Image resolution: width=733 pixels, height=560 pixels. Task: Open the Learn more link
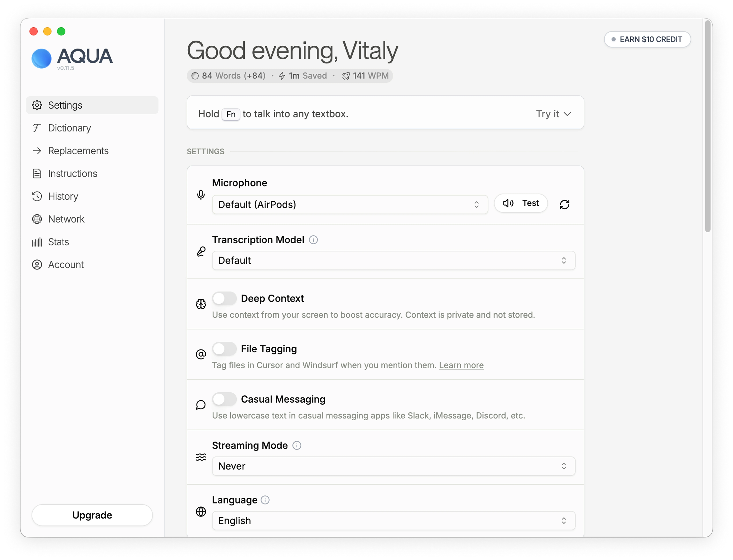coord(461,365)
